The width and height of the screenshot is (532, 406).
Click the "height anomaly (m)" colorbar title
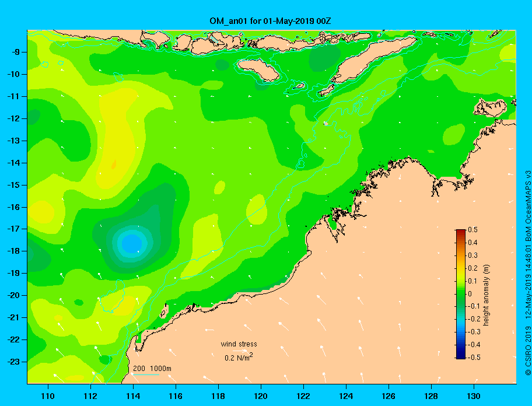486,295
